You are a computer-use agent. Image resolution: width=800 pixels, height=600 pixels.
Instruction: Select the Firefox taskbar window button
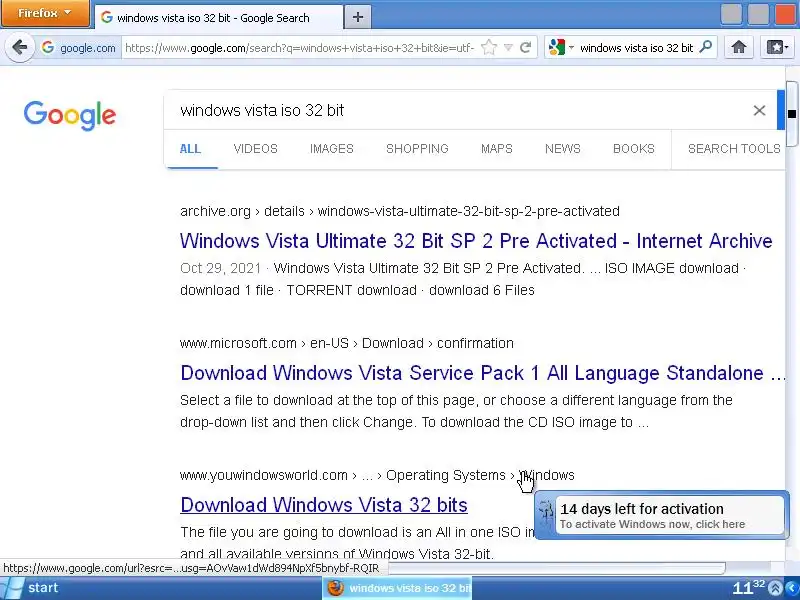click(398, 588)
